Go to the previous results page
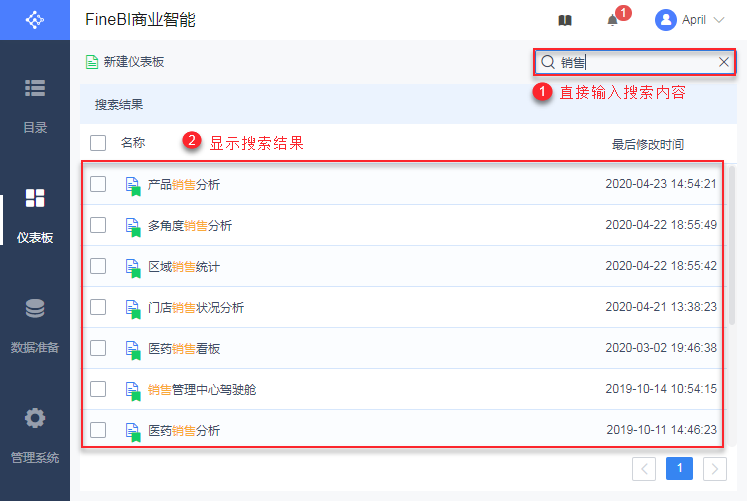The image size is (747, 501). pyautogui.click(x=645, y=468)
